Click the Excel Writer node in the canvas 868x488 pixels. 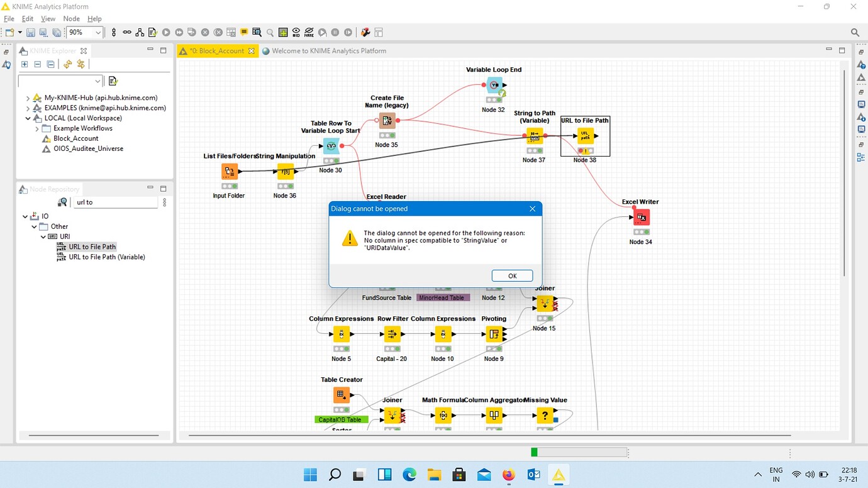point(641,217)
